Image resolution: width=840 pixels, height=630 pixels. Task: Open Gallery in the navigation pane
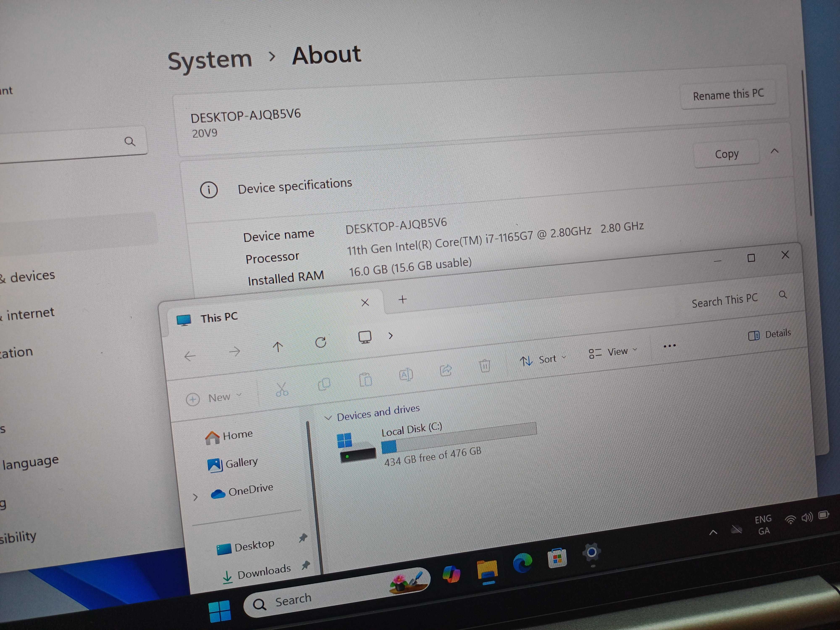pos(233,464)
